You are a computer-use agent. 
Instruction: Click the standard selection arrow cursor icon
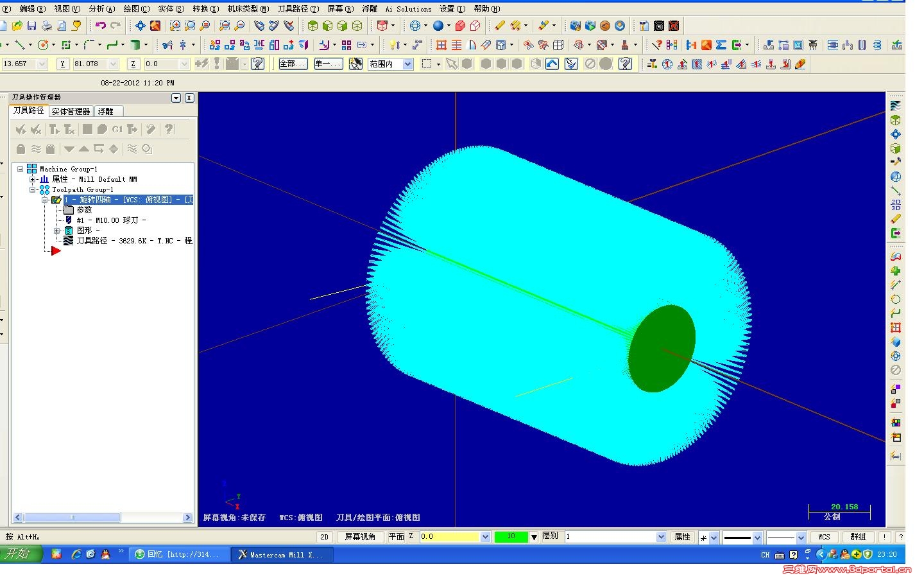coord(452,64)
